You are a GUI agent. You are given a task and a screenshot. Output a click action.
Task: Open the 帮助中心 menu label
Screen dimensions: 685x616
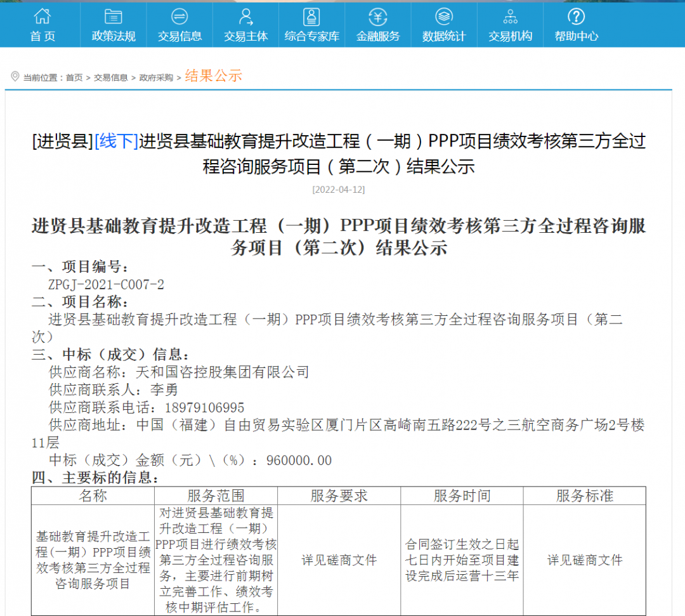(x=576, y=36)
